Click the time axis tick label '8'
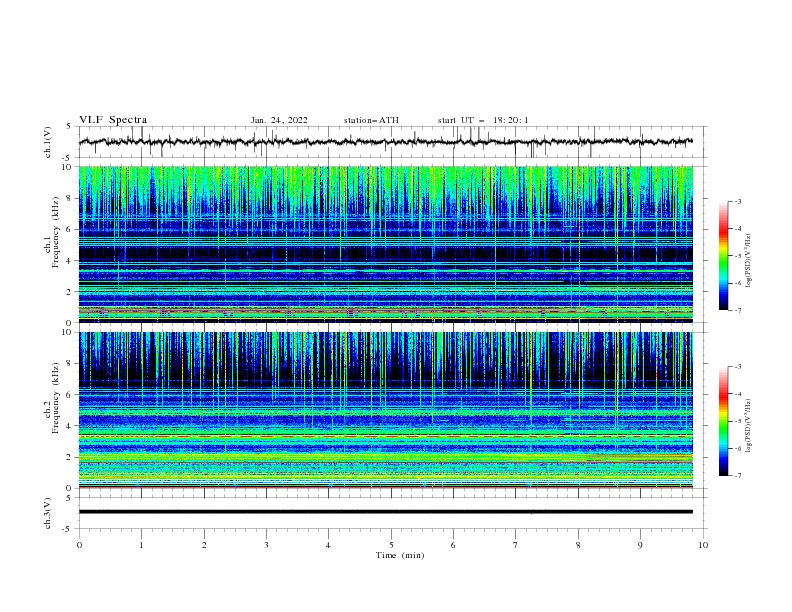The width and height of the screenshot is (792, 612). 578,545
